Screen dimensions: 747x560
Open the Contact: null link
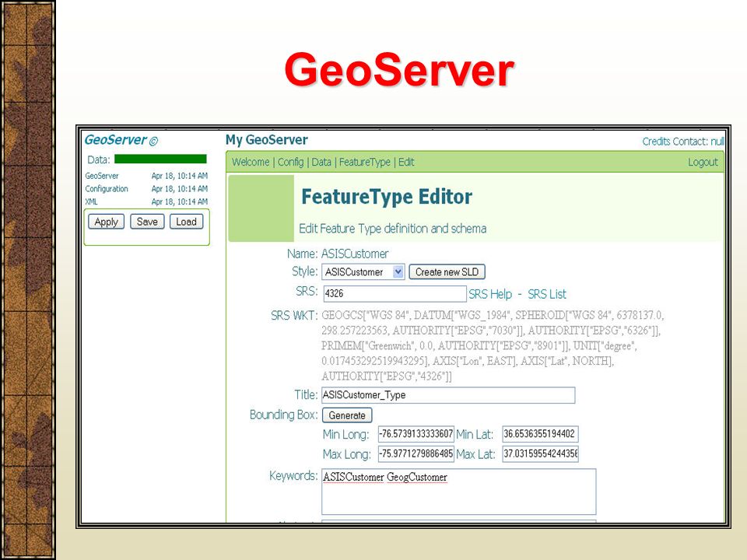[700, 142]
